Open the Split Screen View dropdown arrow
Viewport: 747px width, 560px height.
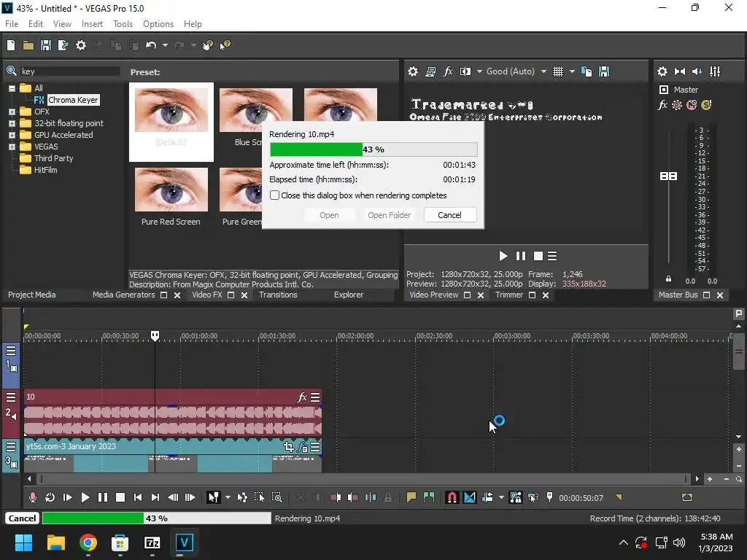(479, 71)
